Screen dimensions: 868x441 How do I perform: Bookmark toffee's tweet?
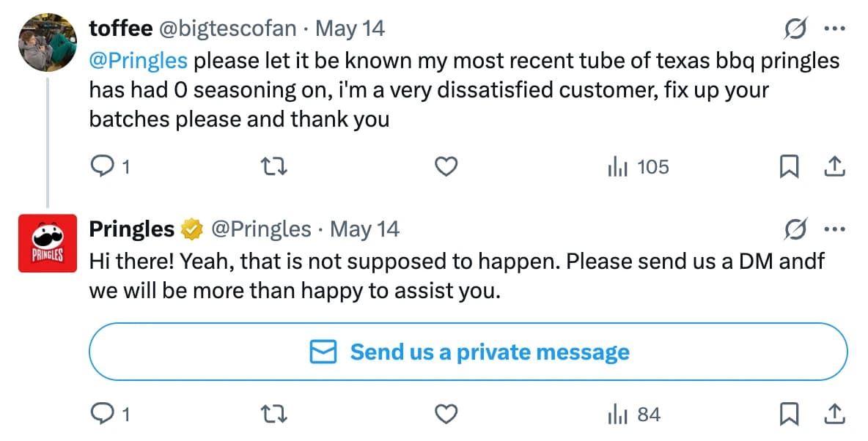[788, 168]
